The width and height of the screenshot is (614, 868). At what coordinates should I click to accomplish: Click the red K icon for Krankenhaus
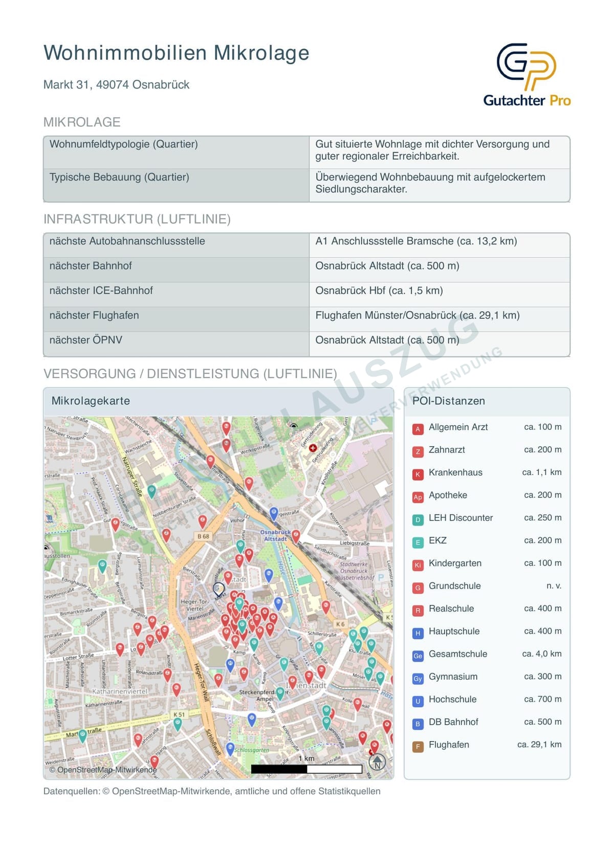[418, 474]
